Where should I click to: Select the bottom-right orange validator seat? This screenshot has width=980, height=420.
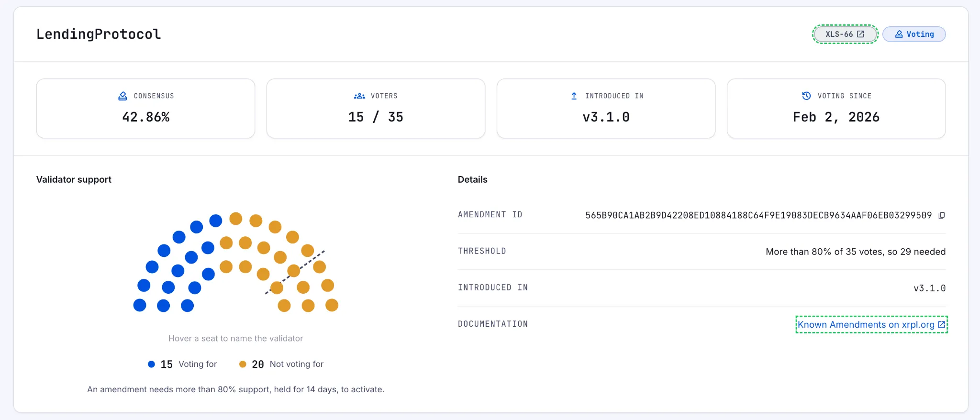(332, 305)
